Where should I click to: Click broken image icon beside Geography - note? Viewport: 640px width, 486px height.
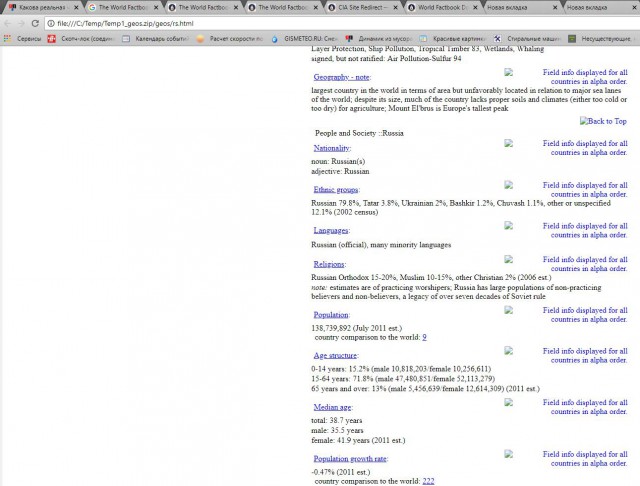click(x=508, y=72)
